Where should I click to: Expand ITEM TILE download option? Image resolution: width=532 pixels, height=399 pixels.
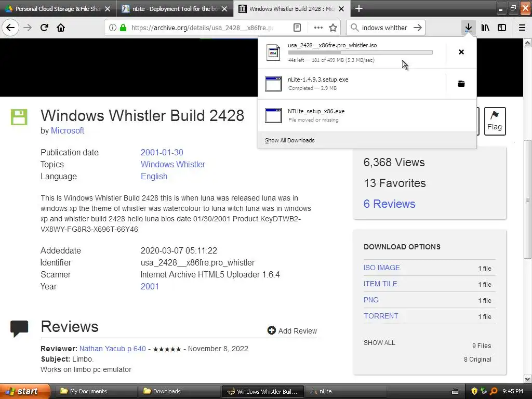click(x=380, y=284)
